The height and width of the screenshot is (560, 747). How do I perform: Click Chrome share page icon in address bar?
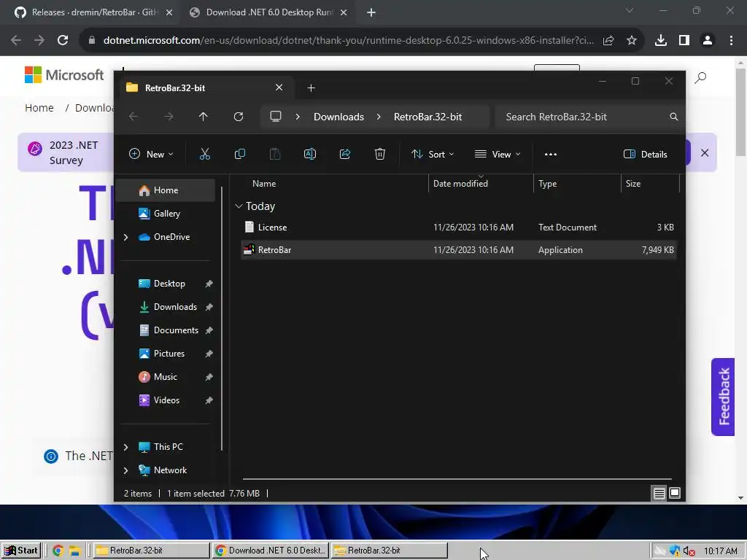pos(608,41)
